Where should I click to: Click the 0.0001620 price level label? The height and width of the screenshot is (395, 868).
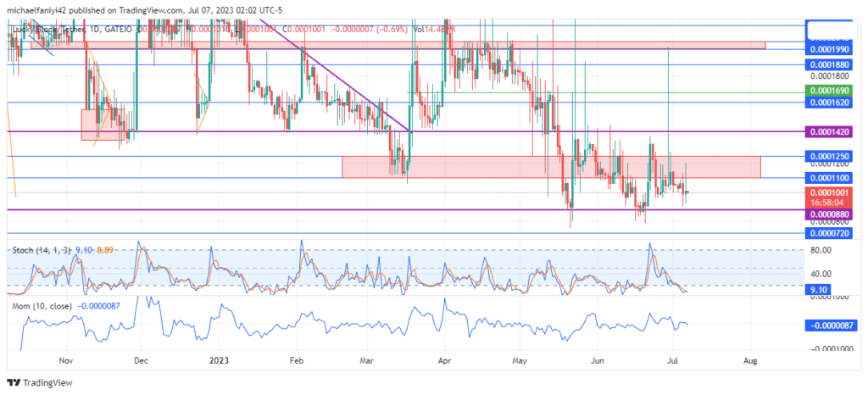pos(829,103)
